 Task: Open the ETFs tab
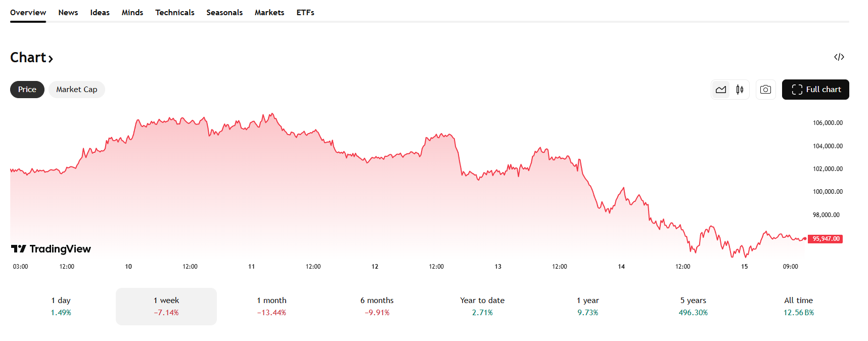(305, 12)
